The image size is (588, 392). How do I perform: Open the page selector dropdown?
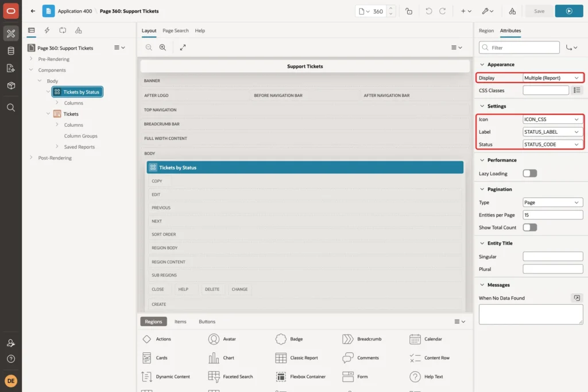[x=364, y=11]
